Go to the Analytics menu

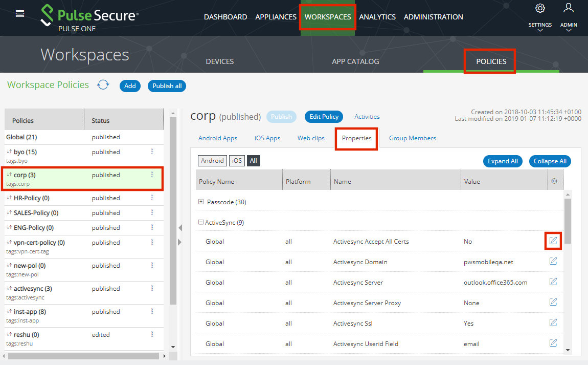(377, 17)
